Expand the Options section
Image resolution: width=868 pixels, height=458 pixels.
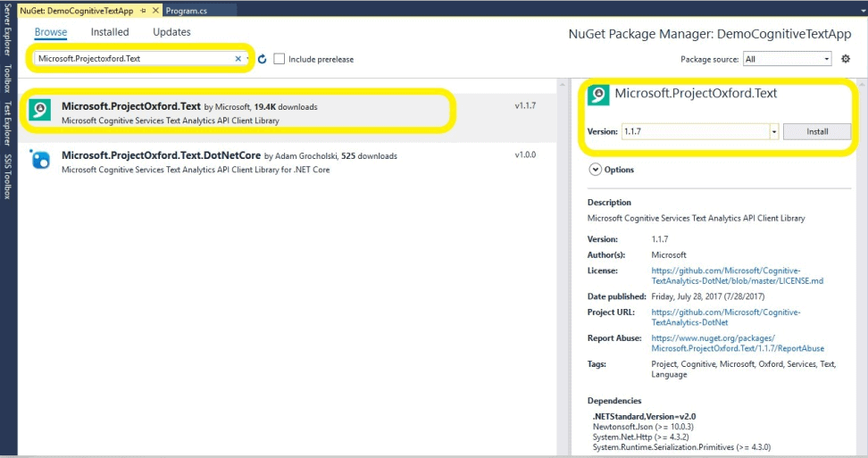(595, 170)
